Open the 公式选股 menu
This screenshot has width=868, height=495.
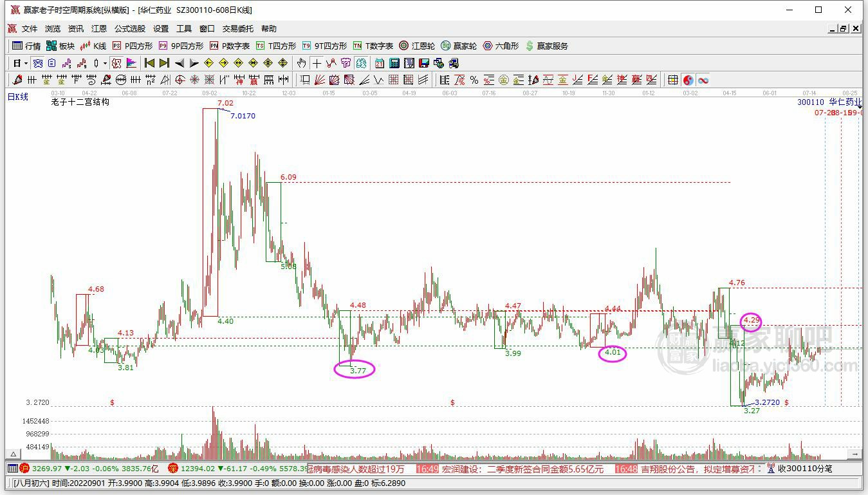point(130,29)
